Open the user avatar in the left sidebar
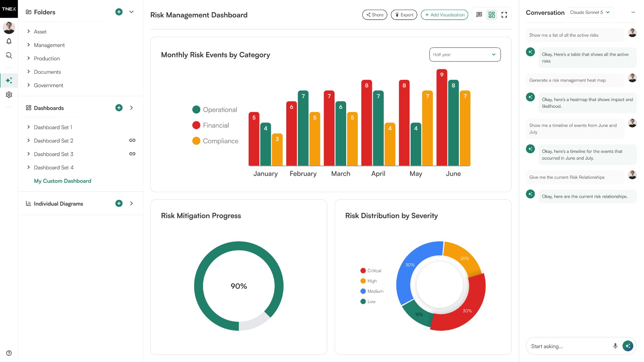The image size is (644, 362). [x=9, y=28]
